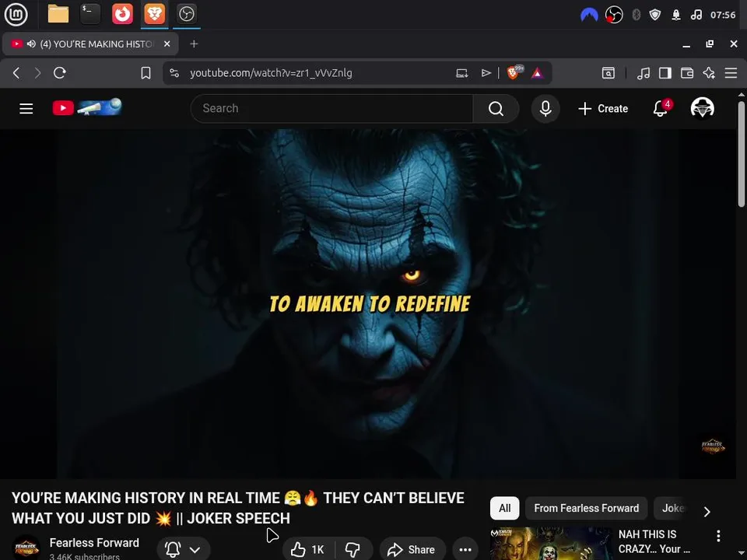747x560 pixels.
Task: Go to YouTube home via logo
Action: [87, 107]
